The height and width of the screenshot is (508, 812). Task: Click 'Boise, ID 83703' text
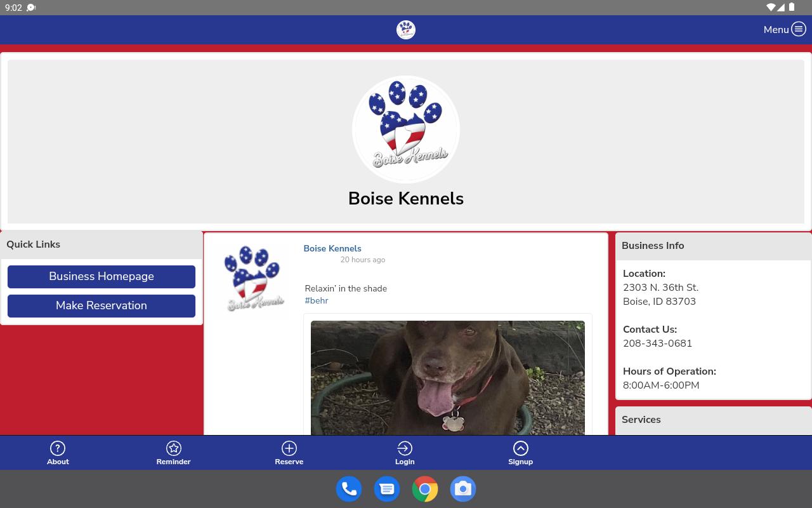659,302
